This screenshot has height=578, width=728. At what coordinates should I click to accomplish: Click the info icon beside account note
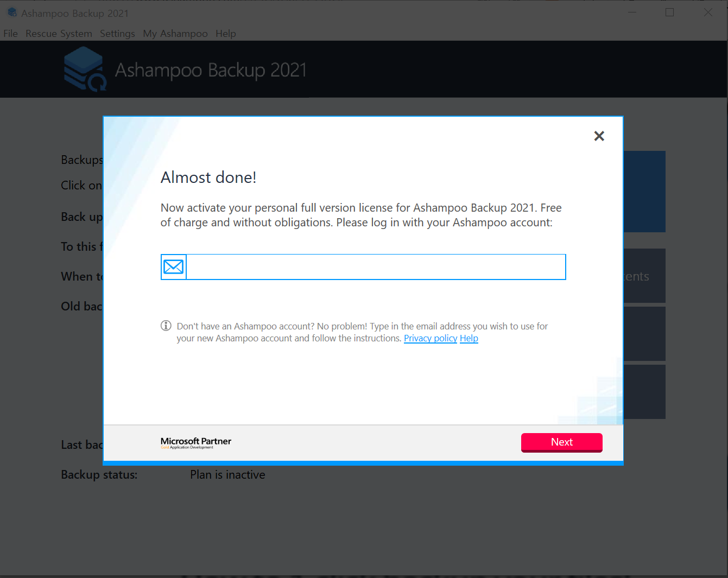point(166,326)
